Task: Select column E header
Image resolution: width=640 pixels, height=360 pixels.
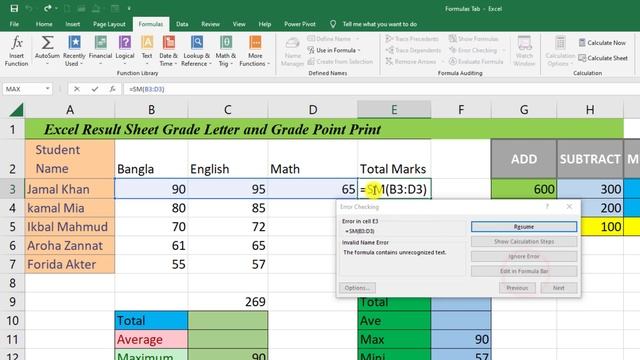Action: tap(394, 110)
